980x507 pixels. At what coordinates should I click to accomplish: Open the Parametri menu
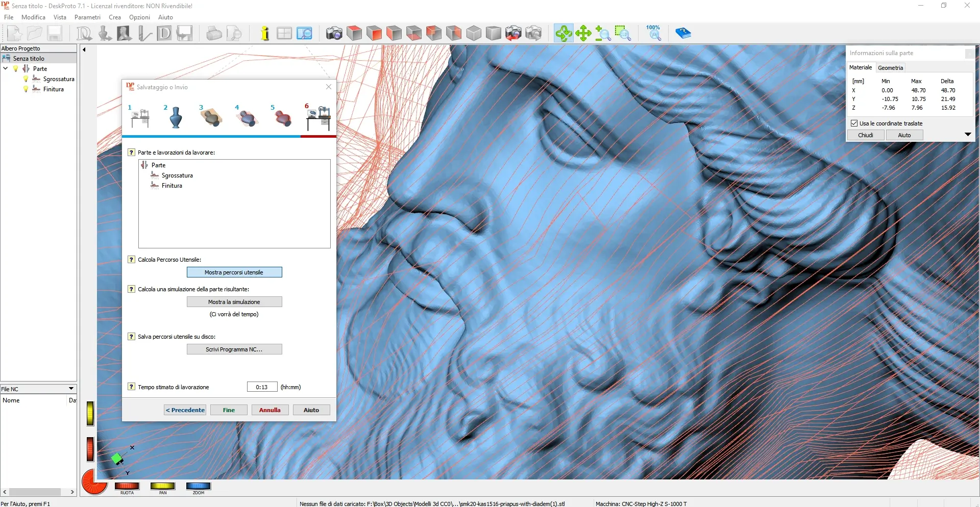[x=87, y=17]
